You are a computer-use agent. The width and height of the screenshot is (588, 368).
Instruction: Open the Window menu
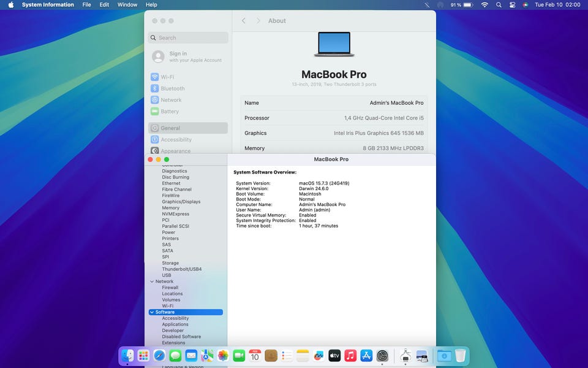(x=127, y=5)
